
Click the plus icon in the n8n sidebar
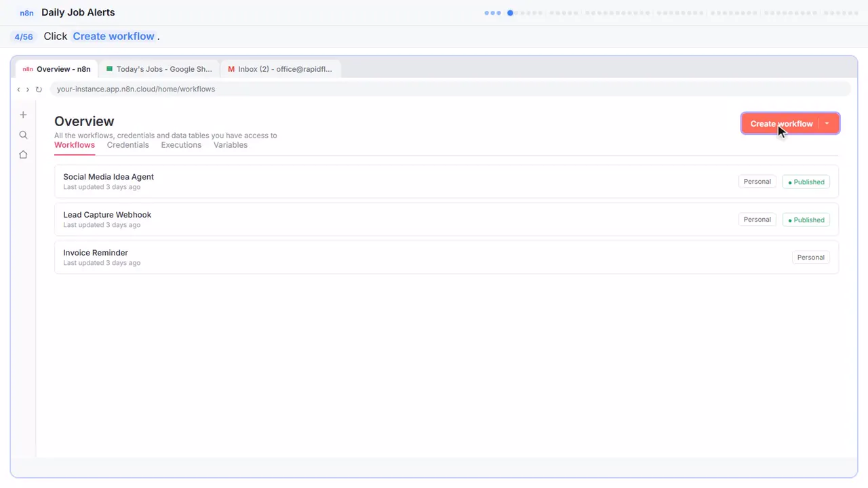coord(23,115)
